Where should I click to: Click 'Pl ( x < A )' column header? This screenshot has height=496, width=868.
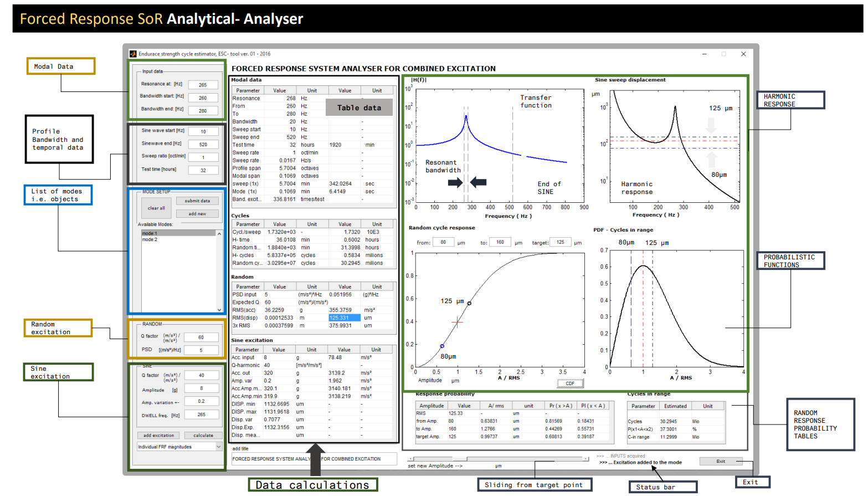click(593, 406)
